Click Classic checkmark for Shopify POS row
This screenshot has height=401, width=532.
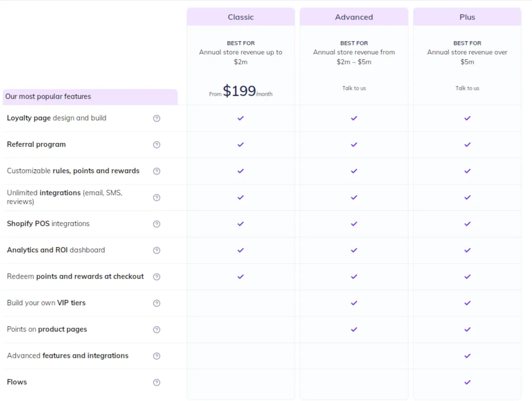click(x=241, y=224)
